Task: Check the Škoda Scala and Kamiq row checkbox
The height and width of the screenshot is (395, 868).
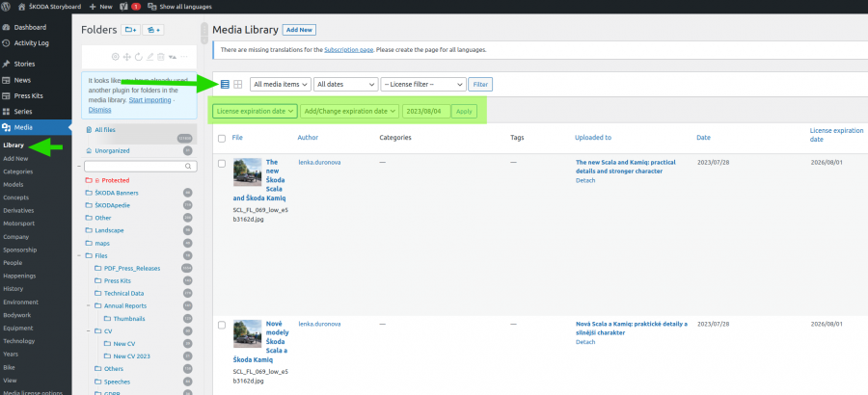Action: (222, 164)
